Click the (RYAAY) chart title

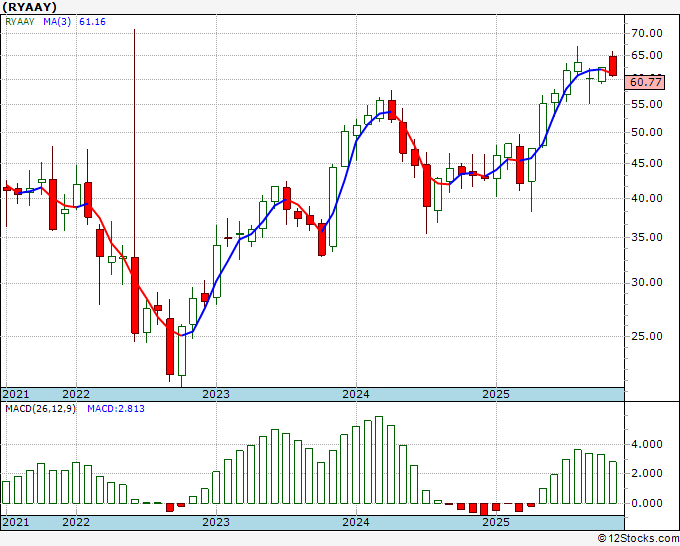click(29, 7)
